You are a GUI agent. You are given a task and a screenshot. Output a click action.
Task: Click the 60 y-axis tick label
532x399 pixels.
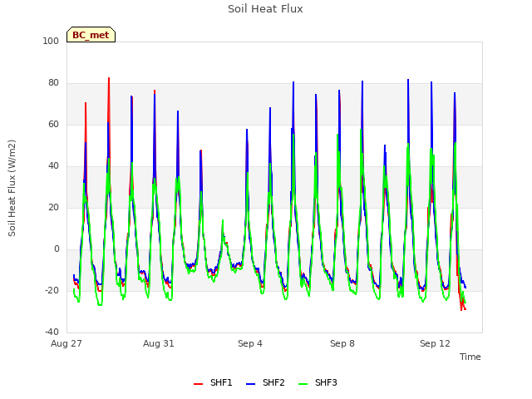tap(53, 125)
